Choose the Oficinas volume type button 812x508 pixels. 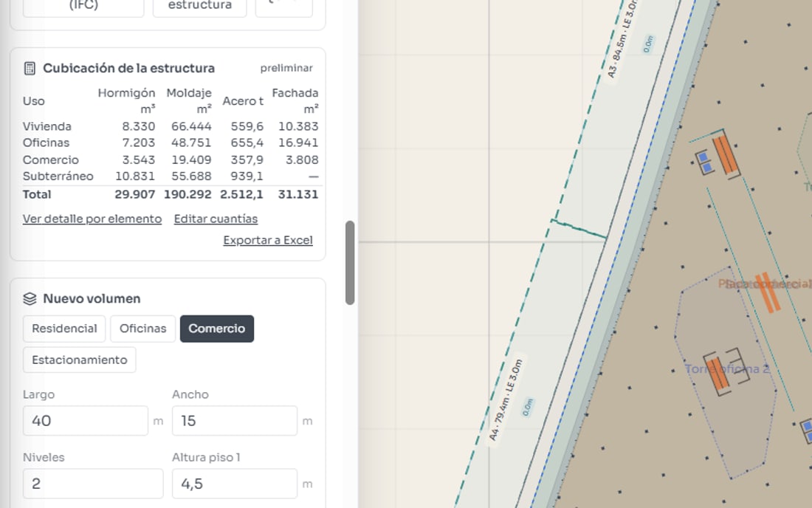click(x=143, y=329)
